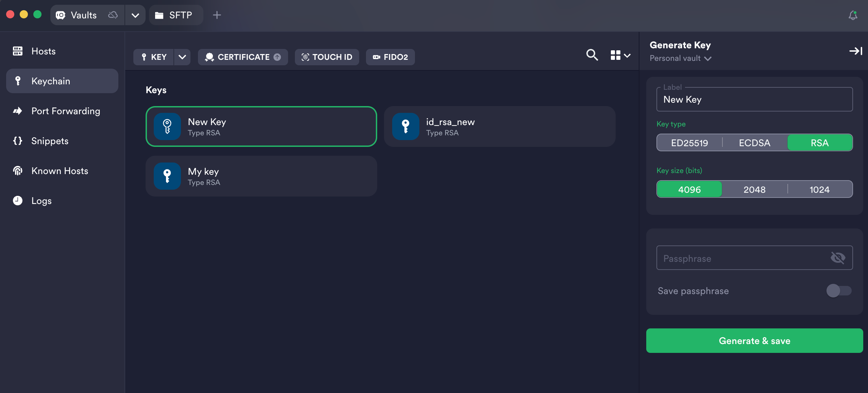Click the CERTIFICATE button
Viewport: 868px width, 393px height.
pos(243,57)
